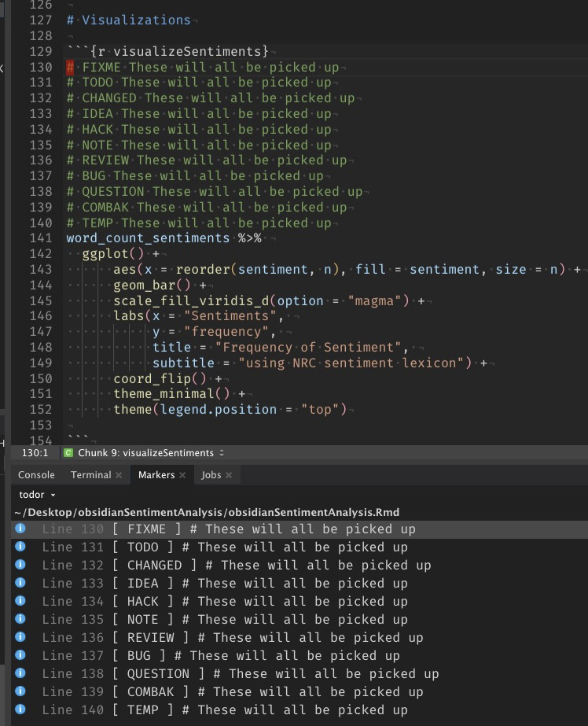Click the info icon on BUG marker

[20, 656]
